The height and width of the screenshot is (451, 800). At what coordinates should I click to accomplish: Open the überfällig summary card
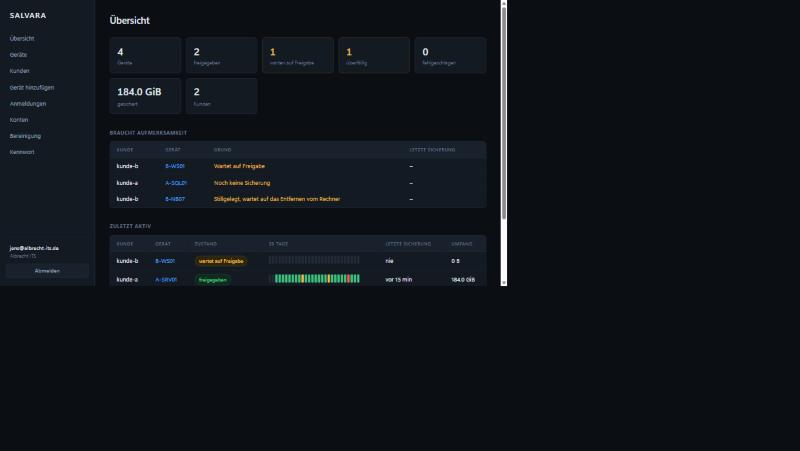[x=374, y=55]
